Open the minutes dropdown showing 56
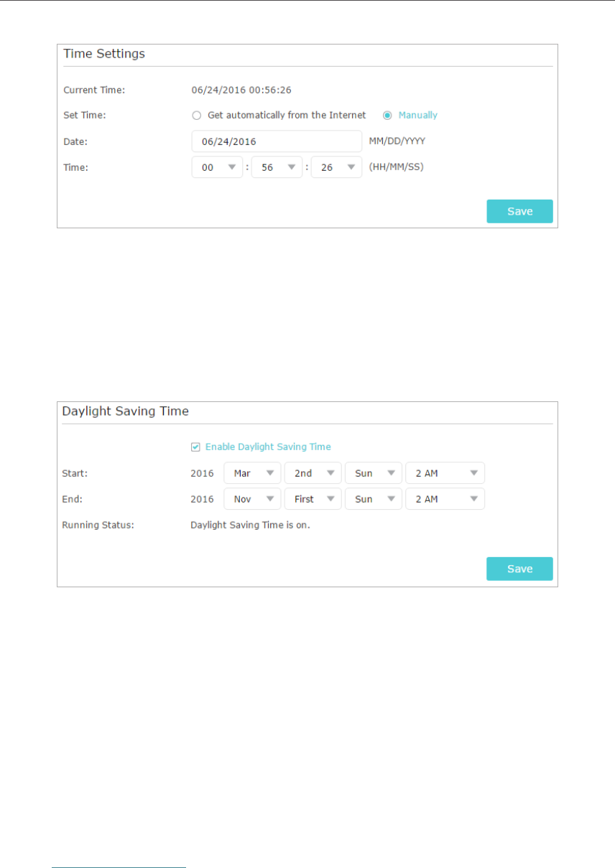 click(x=277, y=167)
